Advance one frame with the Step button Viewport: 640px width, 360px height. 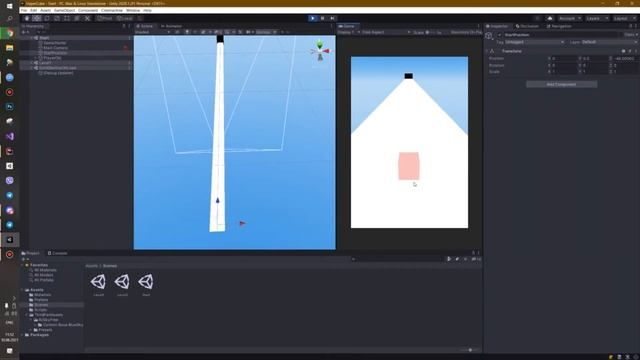(x=333, y=18)
